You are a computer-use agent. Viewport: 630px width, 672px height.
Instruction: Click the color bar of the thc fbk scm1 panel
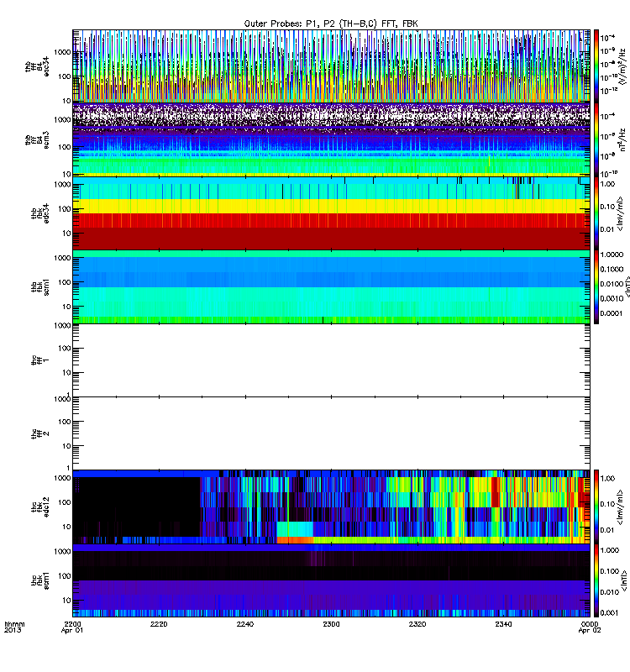596,580
